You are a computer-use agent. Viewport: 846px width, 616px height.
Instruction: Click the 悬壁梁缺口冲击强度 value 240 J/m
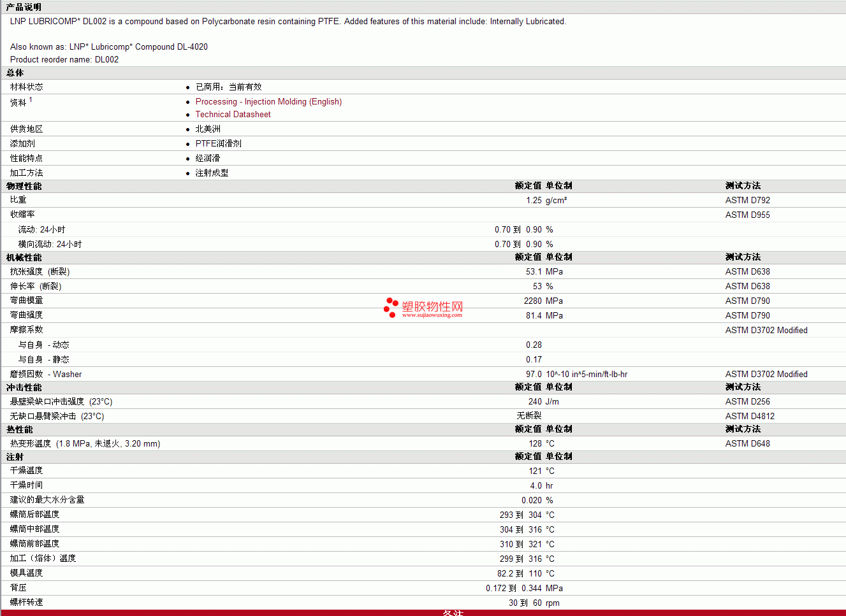click(x=543, y=402)
